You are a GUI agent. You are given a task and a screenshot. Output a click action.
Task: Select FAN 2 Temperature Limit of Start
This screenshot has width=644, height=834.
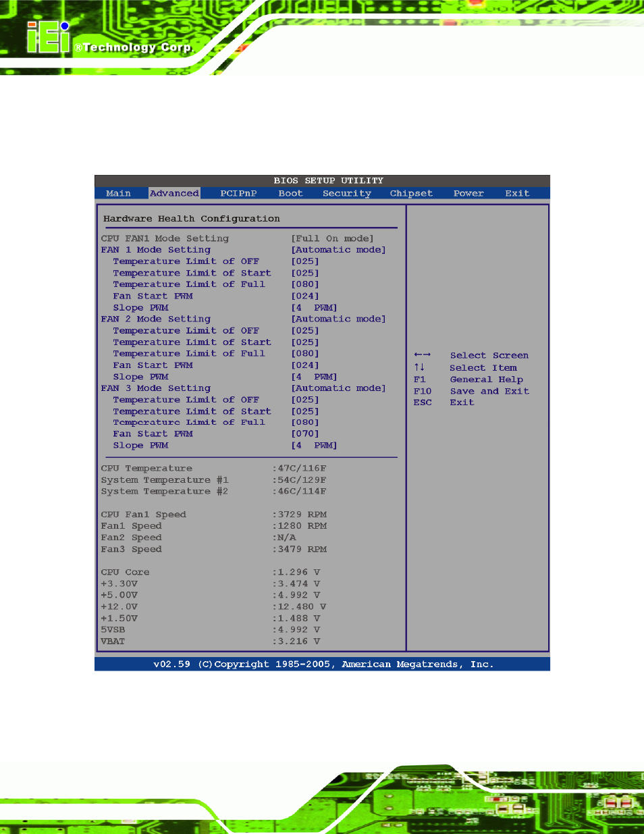click(192, 342)
